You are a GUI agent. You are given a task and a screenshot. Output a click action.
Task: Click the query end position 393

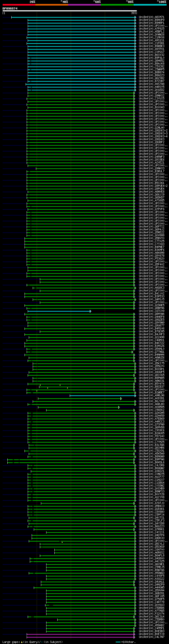click(x=133, y=13)
